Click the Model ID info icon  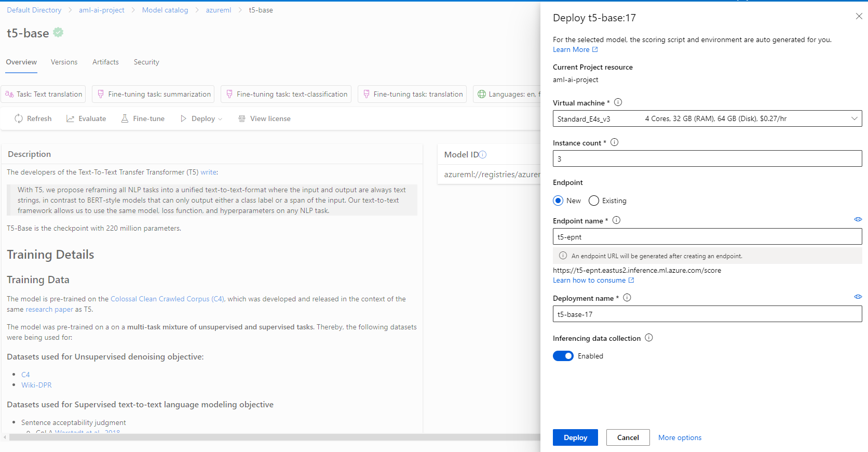point(483,154)
